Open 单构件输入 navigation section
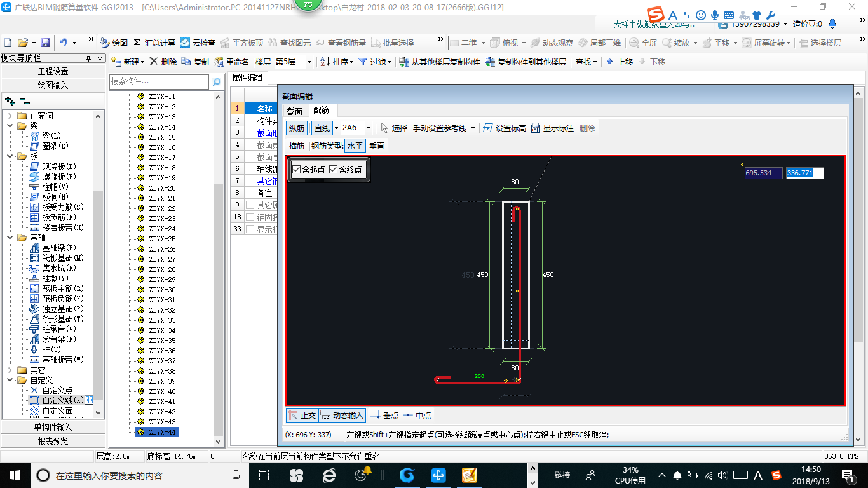Image resolution: width=868 pixels, height=488 pixels. point(53,427)
